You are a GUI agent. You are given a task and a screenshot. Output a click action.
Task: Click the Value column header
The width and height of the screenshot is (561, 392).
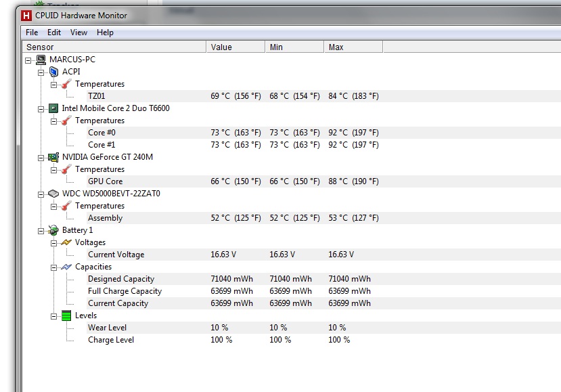[x=235, y=47]
